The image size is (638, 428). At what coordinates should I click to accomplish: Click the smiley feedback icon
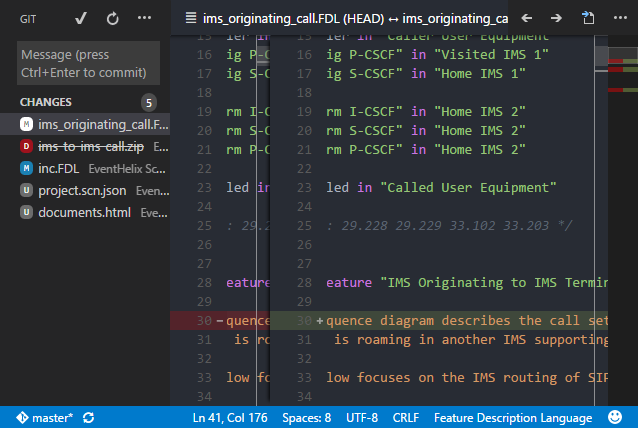coord(615,417)
